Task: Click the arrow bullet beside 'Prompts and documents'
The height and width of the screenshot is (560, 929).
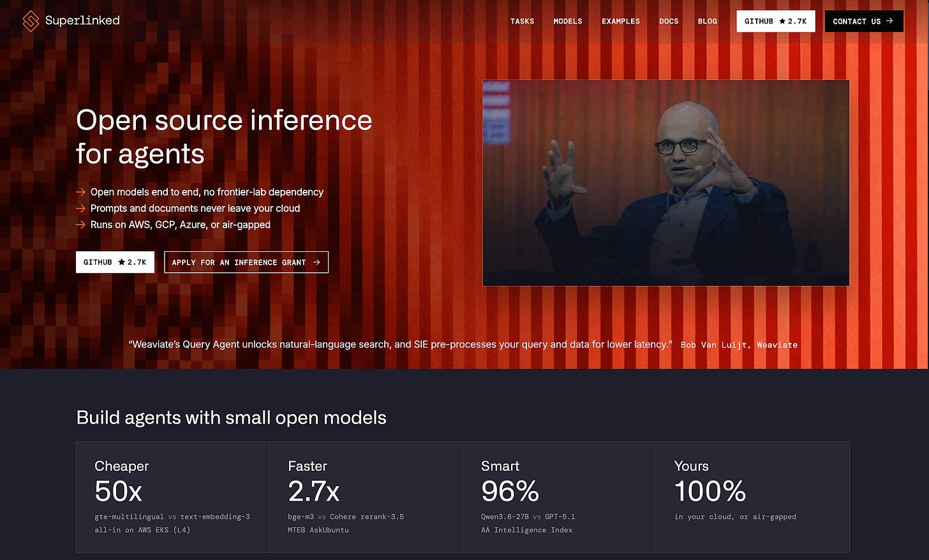Action: point(80,209)
